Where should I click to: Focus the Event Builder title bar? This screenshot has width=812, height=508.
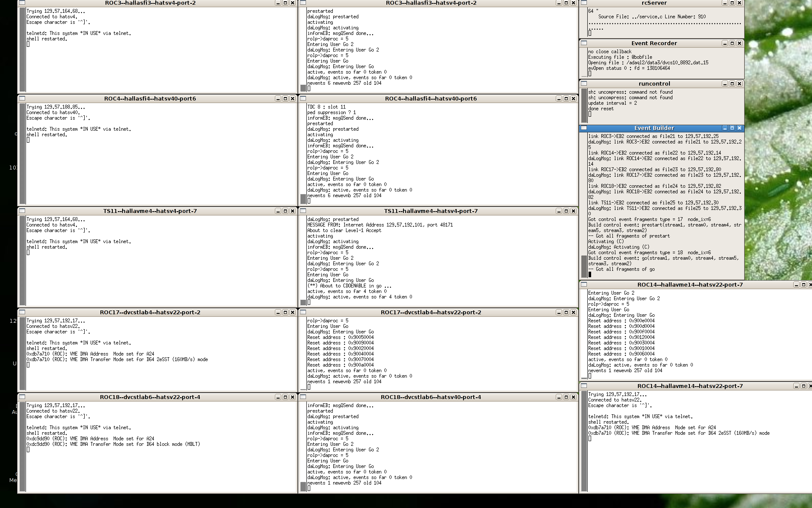(x=654, y=128)
